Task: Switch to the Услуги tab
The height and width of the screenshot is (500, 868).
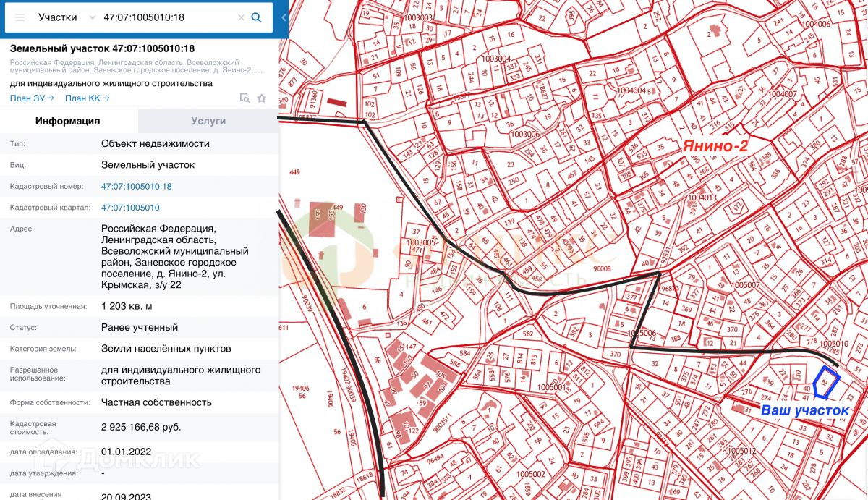Action: coord(208,121)
